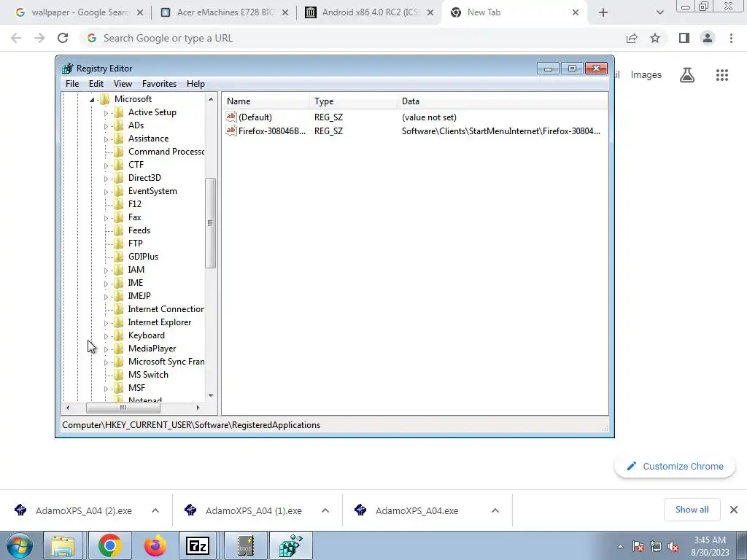Expand the Fax key

pos(106,218)
